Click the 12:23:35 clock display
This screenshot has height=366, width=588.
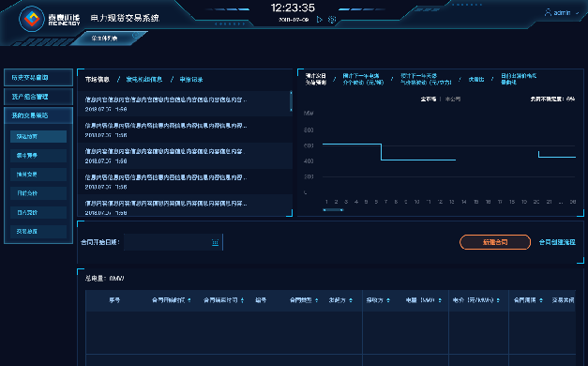293,8
